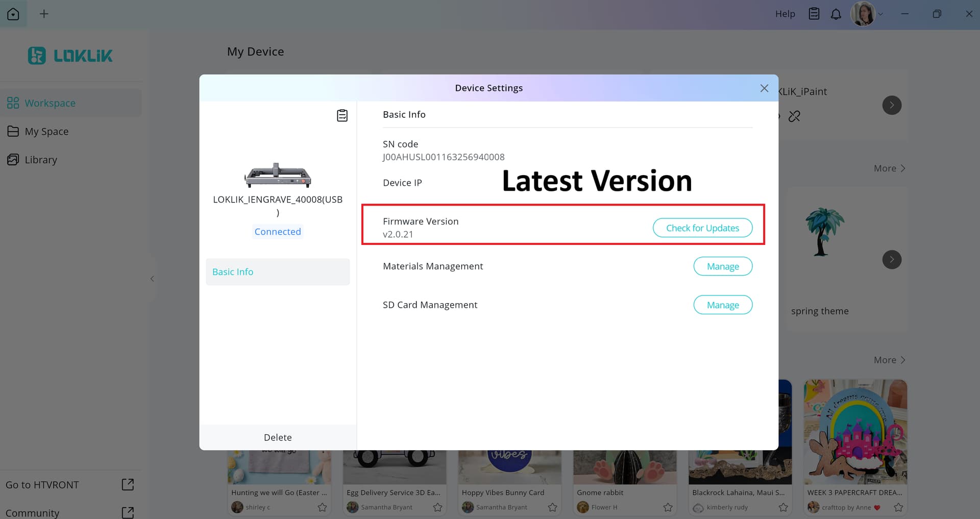The width and height of the screenshot is (980, 519).
Task: Expand More above the spring theme card
Action: click(x=889, y=168)
